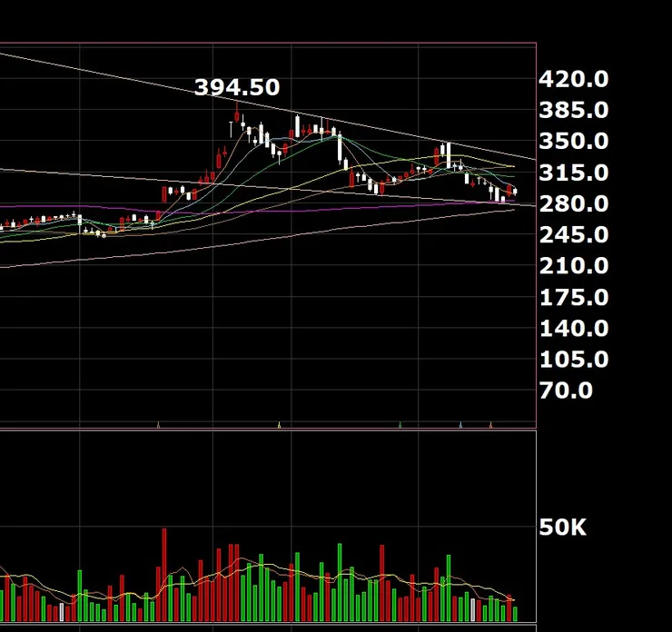This screenshot has width=672, height=632.
Task: Click the candlestick at the 394.50 peak
Action: (237, 113)
